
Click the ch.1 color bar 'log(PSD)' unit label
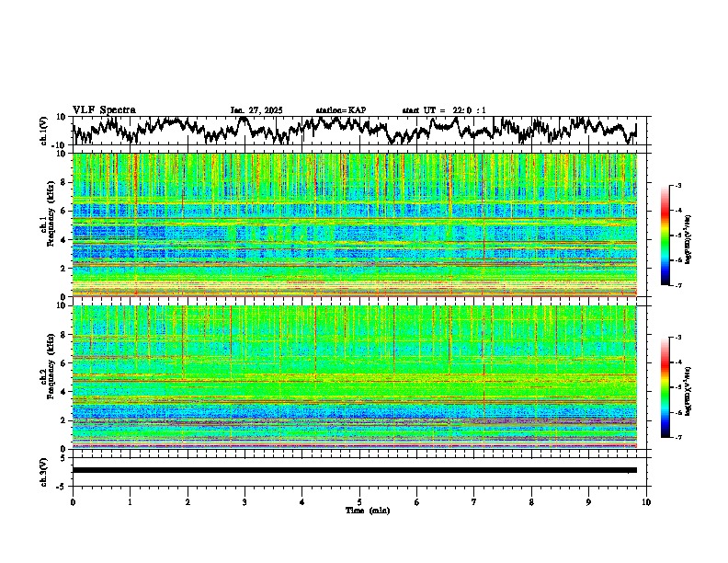pyautogui.click(x=688, y=240)
